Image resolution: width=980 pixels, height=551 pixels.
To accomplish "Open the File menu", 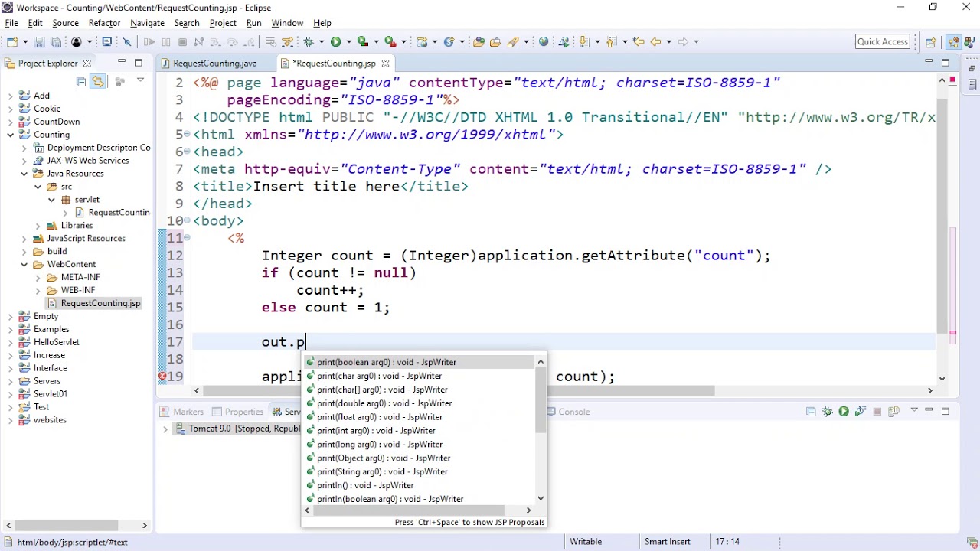I will (11, 23).
